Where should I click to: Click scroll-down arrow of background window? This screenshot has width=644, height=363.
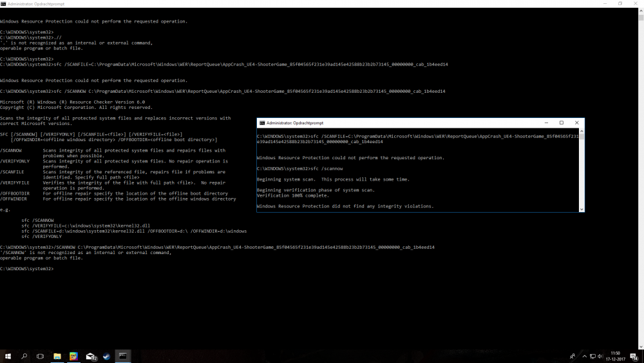pos(641,346)
